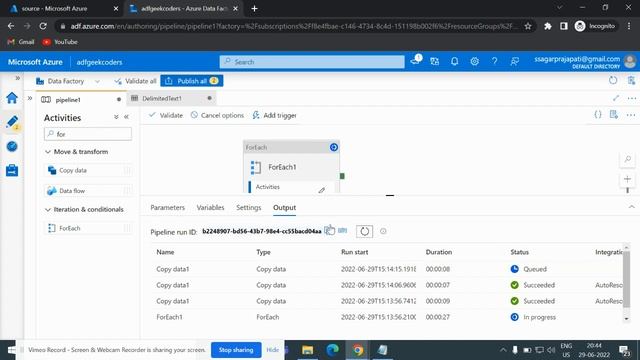This screenshot has height=360, width=640.
Task: Click Cancel options in pipeline toolbar
Action: 217,116
